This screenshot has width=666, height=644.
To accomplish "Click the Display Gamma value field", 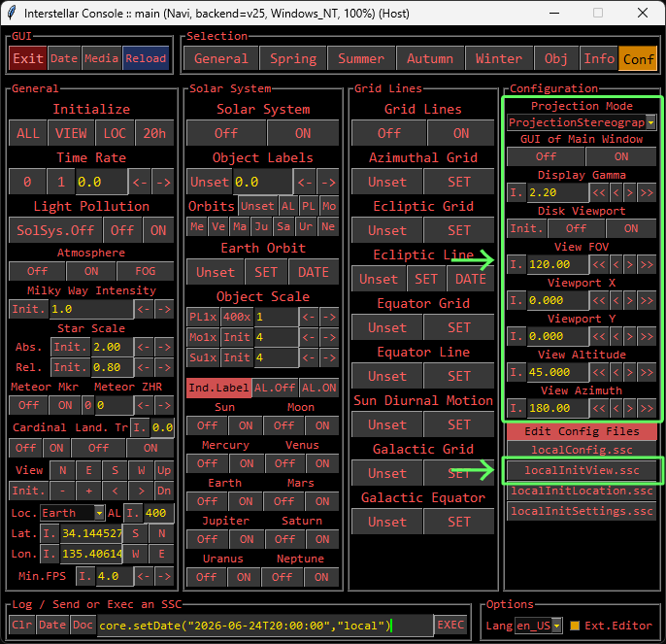I will (557, 192).
